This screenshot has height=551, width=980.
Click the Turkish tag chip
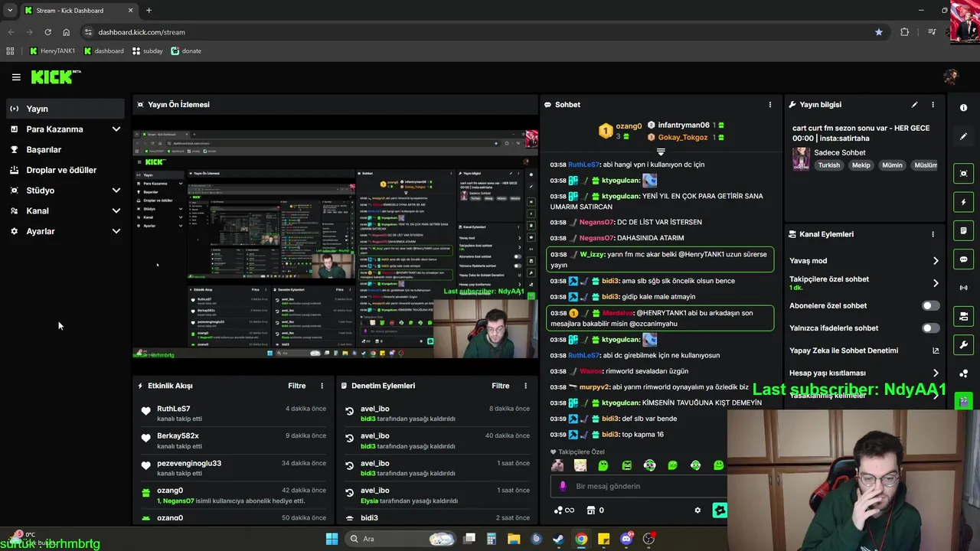coord(828,165)
